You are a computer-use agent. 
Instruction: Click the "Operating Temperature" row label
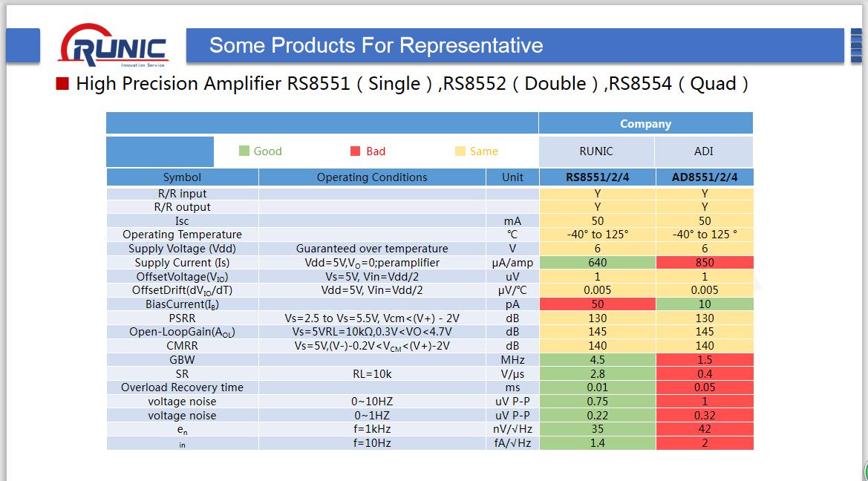[x=182, y=234]
